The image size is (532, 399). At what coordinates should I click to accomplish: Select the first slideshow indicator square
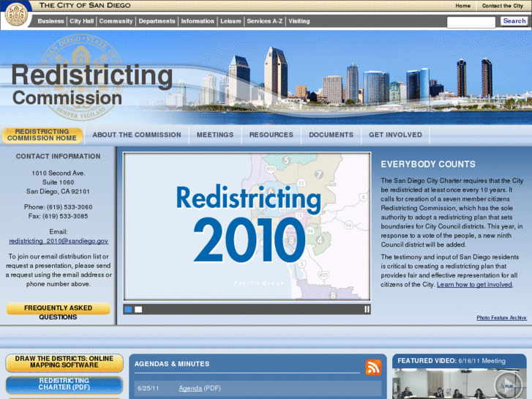128,310
